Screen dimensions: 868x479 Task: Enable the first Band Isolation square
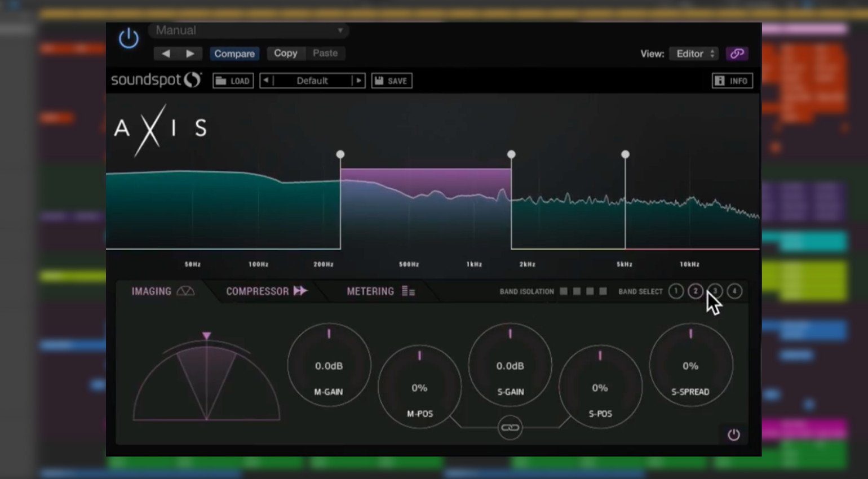pos(564,291)
